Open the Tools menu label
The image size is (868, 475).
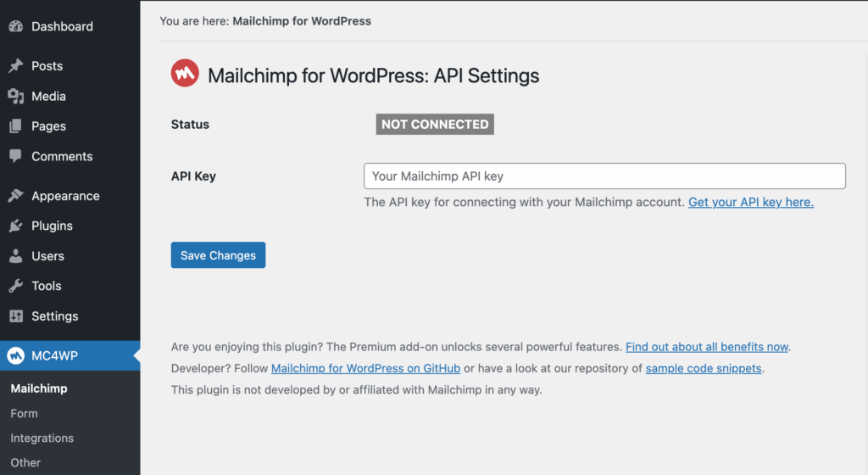pyautogui.click(x=47, y=286)
